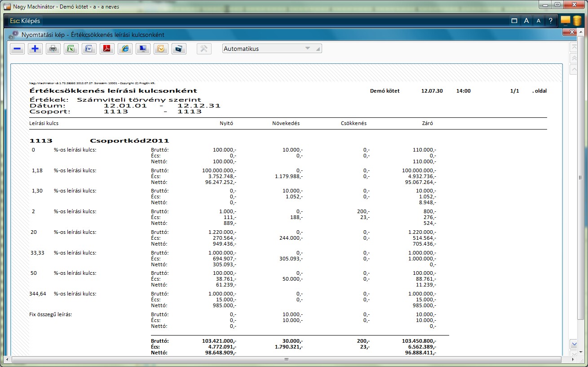This screenshot has width=588, height=367.
Task: Zoom out with the minus button
Action: (18, 49)
